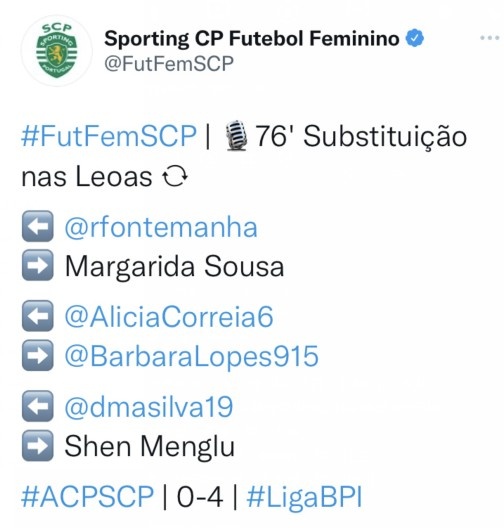Open the Sporting CP crest profile picture
Image resolution: width=504 pixels, height=528 pixels.
(x=57, y=51)
